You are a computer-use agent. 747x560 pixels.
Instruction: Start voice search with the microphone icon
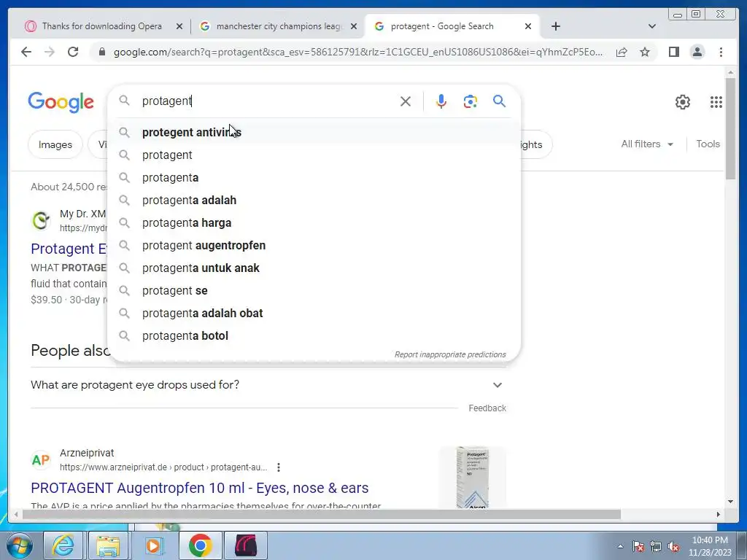pos(441,101)
